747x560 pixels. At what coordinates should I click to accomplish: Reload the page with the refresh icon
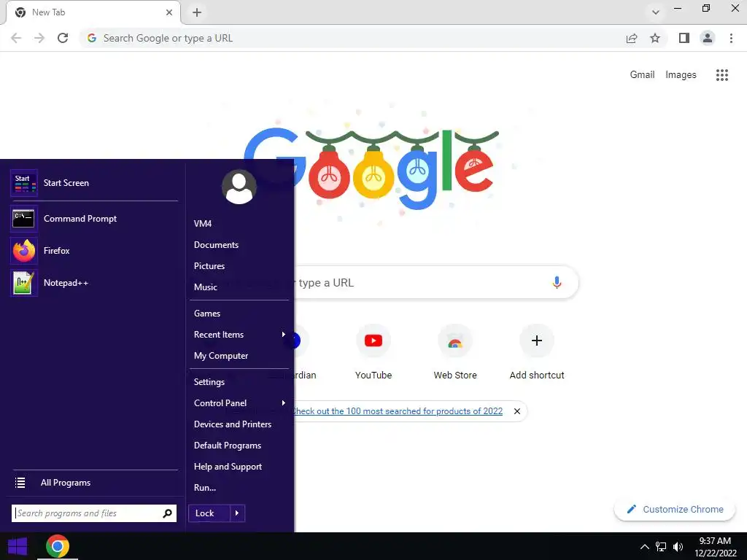tap(63, 38)
